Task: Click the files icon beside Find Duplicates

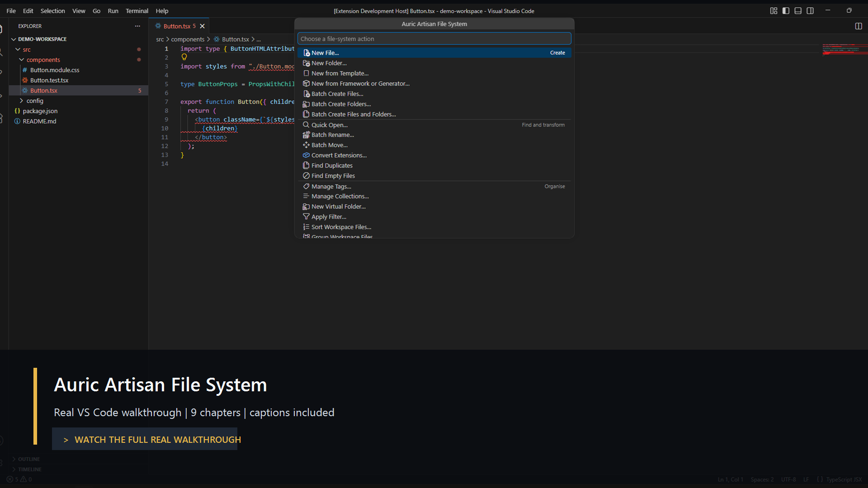Action: (307, 165)
